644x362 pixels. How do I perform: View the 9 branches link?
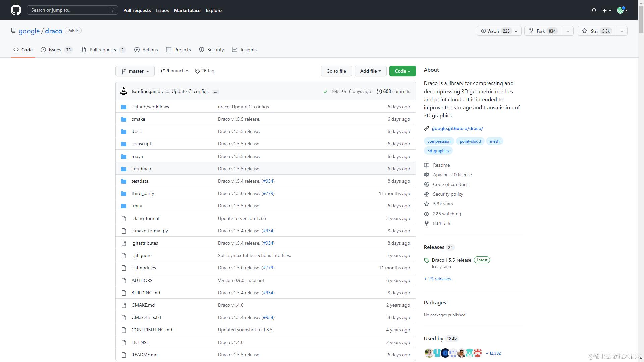point(175,71)
